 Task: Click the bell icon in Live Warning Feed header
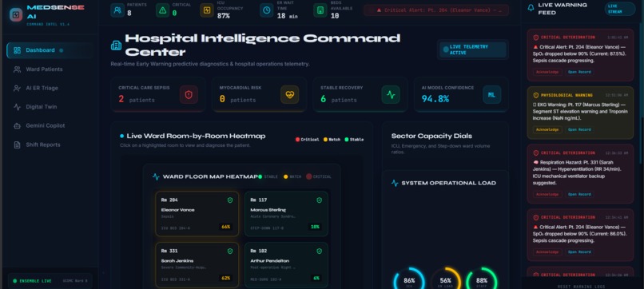pos(531,8)
